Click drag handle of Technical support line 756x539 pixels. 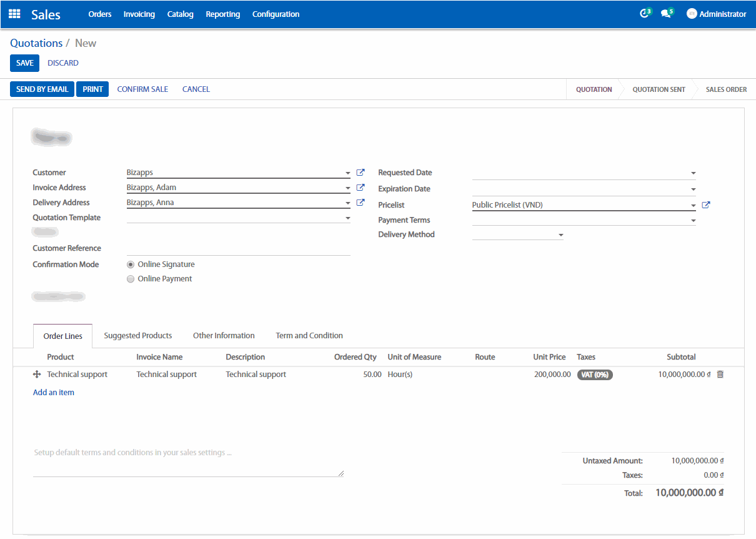[36, 375]
